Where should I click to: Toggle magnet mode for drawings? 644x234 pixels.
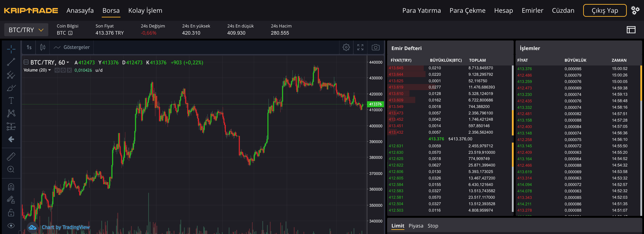(x=11, y=187)
